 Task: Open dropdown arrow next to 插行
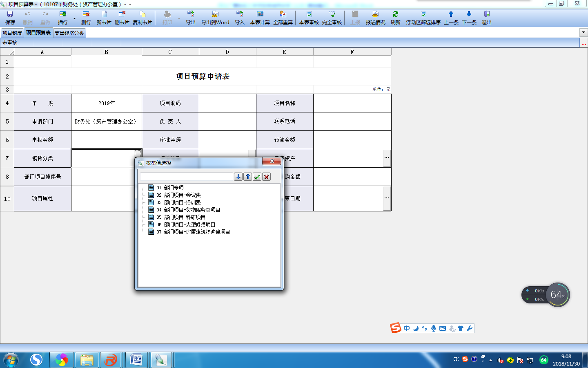74,18
